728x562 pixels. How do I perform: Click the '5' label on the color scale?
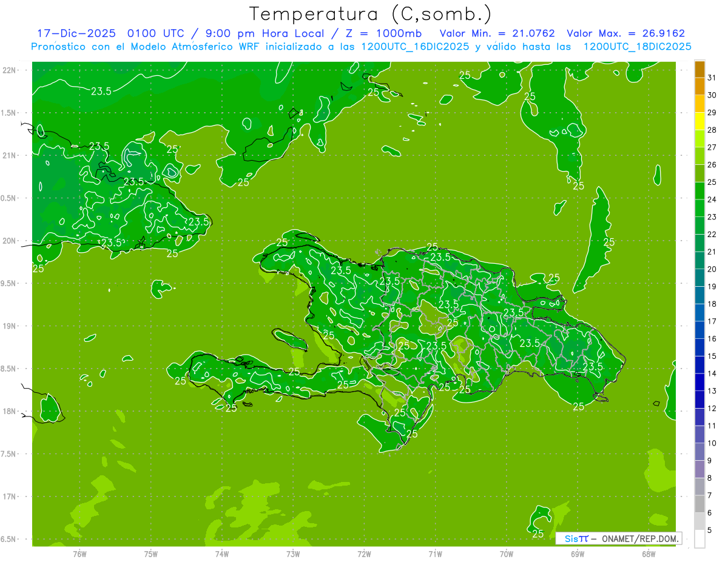(x=710, y=530)
